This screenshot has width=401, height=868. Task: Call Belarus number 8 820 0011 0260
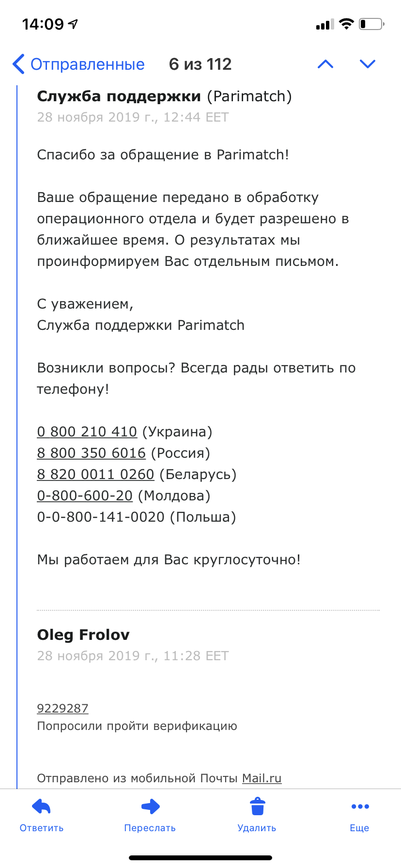(95, 474)
